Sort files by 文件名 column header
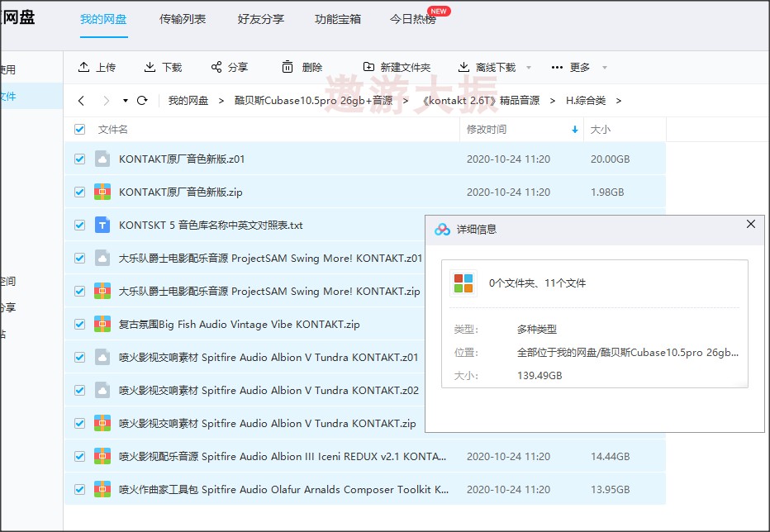The width and height of the screenshot is (770, 532). tap(113, 129)
